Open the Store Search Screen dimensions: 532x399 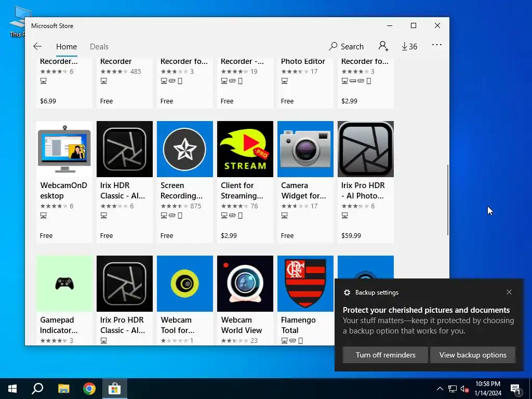click(x=346, y=46)
